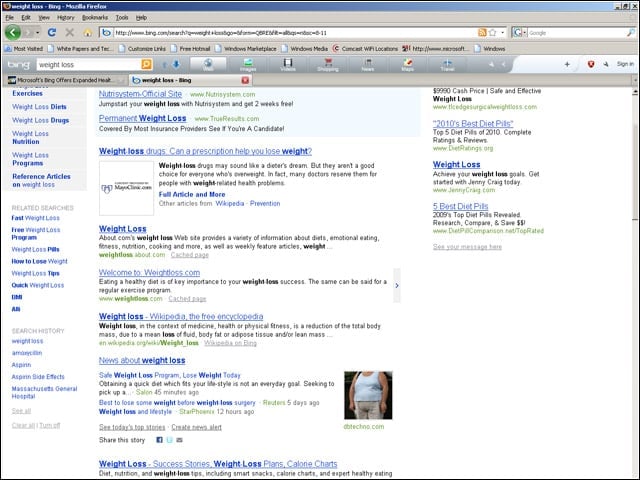Viewport: 640px width, 480px height.
Task: Select the Web icon on Bing toolbar
Action: pyautogui.click(x=208, y=64)
